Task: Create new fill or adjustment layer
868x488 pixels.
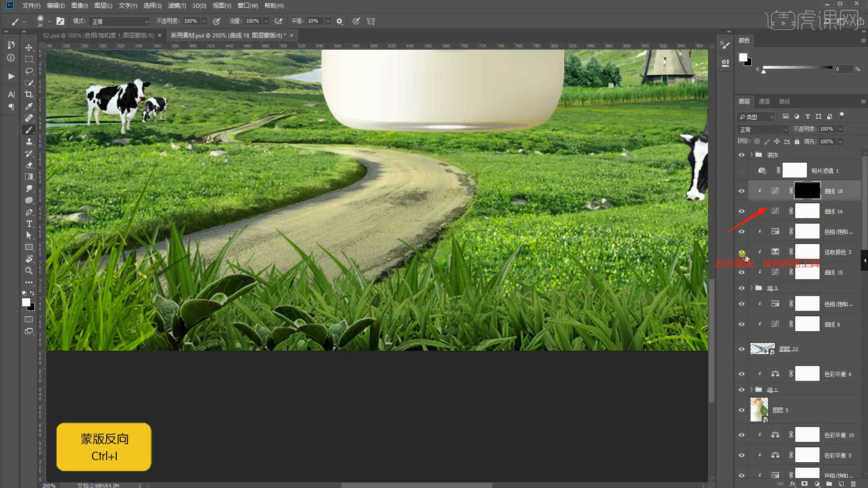Action: (x=816, y=483)
